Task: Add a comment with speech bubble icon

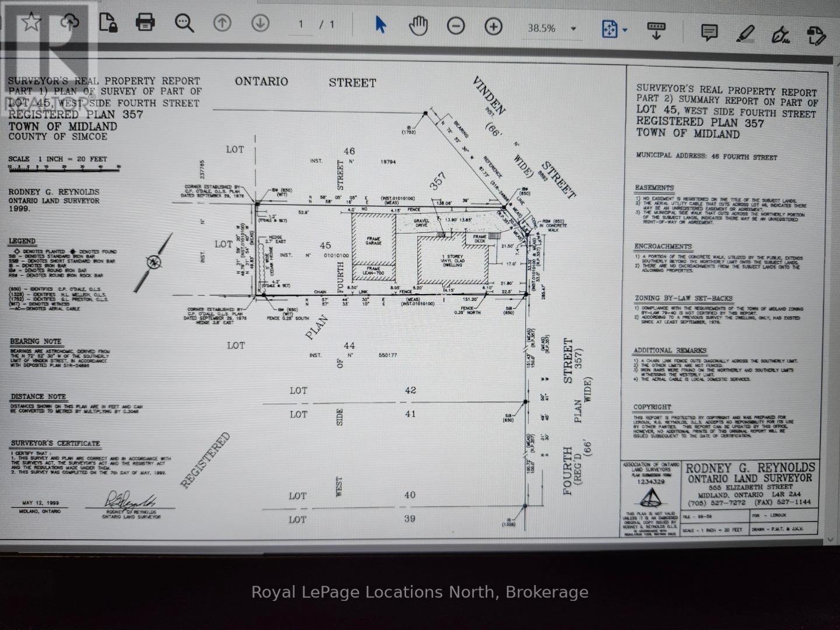Action: pos(709,32)
